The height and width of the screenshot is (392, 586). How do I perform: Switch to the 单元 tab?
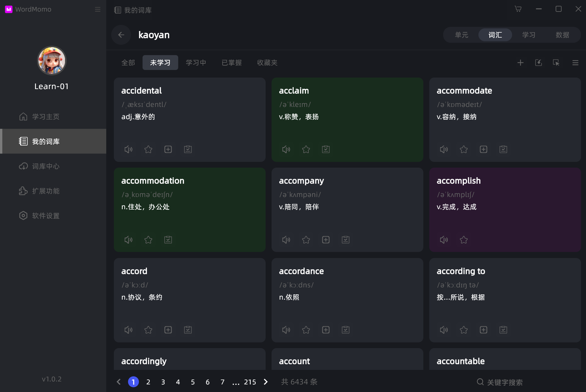pyautogui.click(x=462, y=35)
